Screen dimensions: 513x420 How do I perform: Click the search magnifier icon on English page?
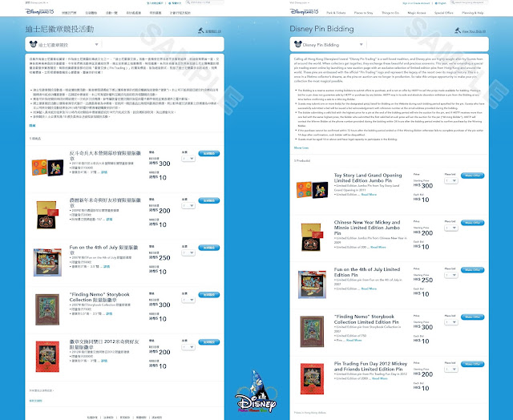coord(452,2)
